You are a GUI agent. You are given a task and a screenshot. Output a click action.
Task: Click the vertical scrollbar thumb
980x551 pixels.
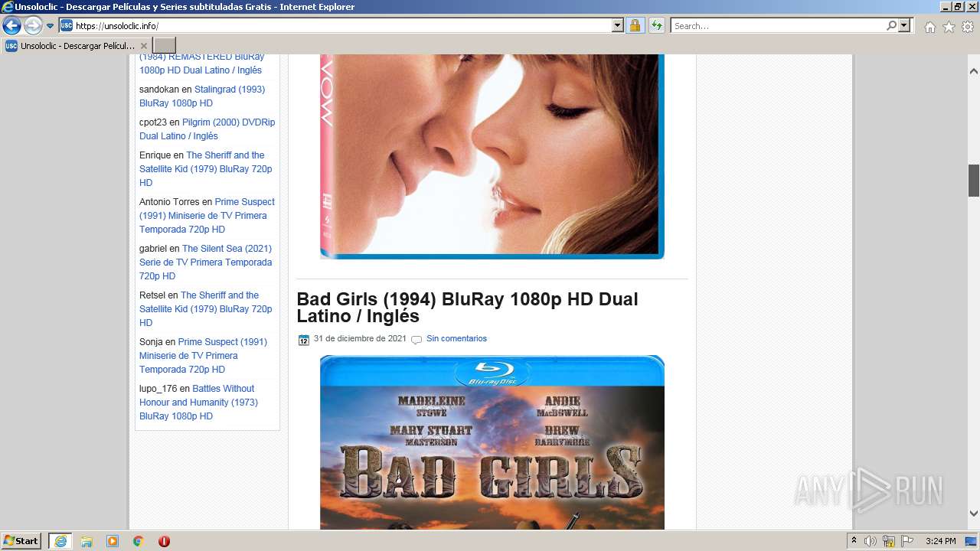pos(974,181)
